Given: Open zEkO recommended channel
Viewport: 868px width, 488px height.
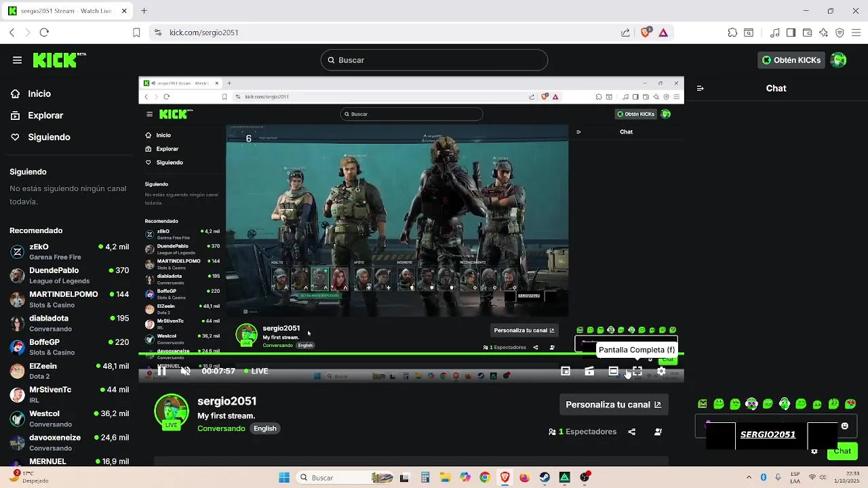Looking at the screenshot, I should [69, 251].
